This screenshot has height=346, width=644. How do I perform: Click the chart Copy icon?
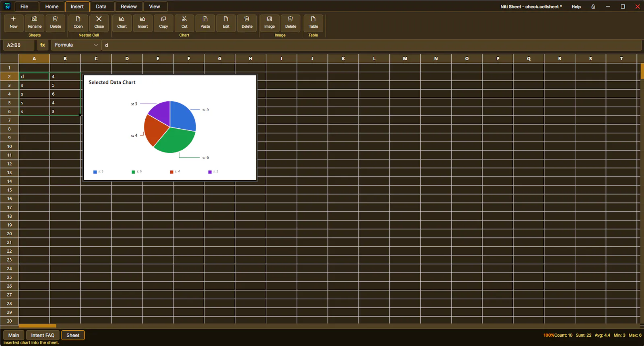pyautogui.click(x=163, y=23)
